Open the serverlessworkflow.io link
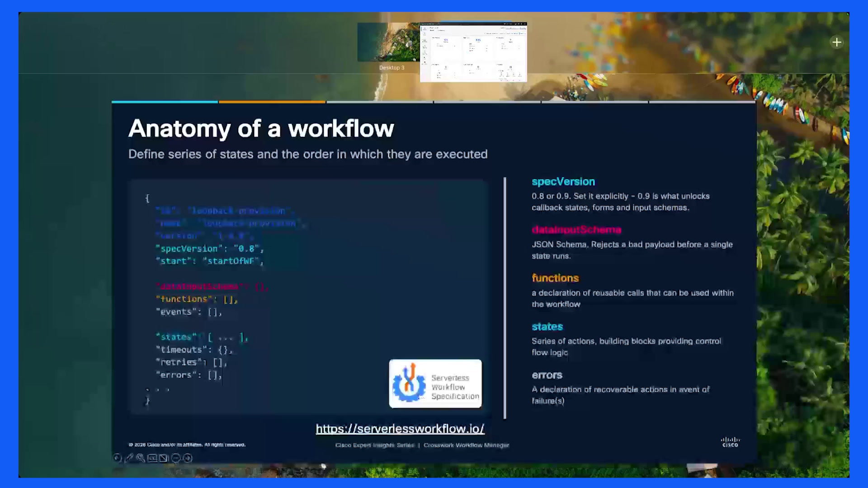Image resolution: width=868 pixels, height=488 pixels. point(400,428)
